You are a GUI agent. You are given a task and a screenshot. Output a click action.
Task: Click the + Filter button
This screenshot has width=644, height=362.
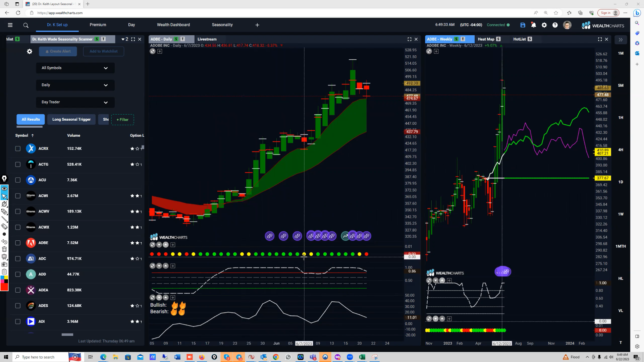coord(122,120)
